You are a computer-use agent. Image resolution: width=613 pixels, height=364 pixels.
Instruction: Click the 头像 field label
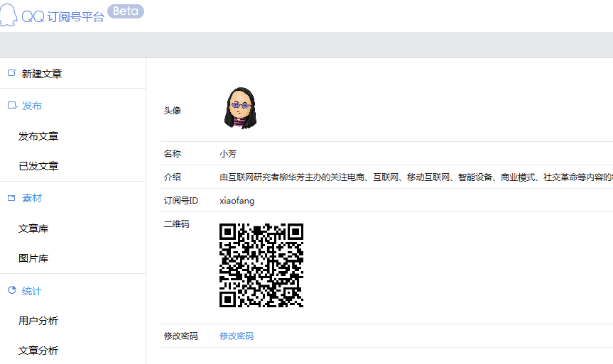click(x=173, y=111)
